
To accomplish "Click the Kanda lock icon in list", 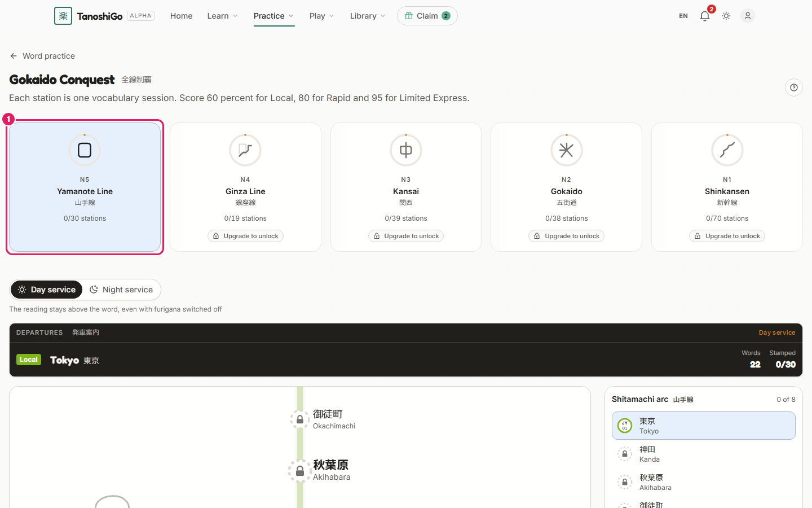I will (625, 454).
